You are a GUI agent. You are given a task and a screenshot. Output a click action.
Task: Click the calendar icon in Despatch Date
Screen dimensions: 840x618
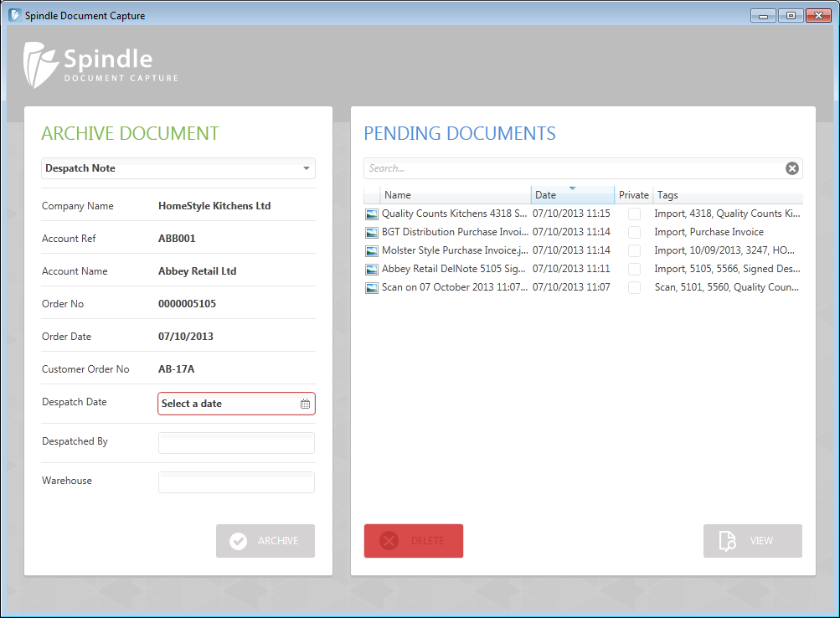[305, 404]
